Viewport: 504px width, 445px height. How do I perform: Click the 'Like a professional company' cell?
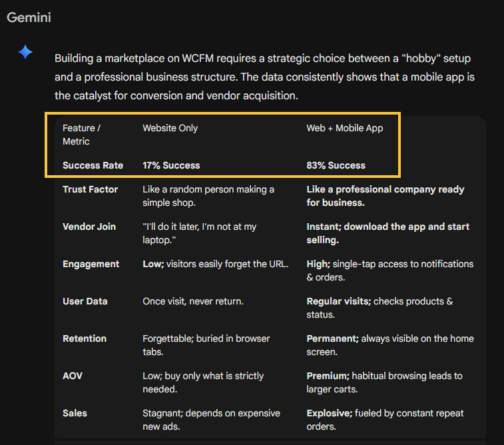click(385, 196)
